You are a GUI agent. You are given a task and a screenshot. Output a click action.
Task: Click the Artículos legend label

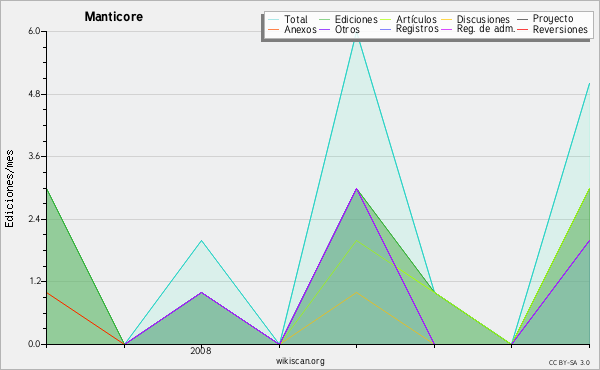[x=416, y=19]
